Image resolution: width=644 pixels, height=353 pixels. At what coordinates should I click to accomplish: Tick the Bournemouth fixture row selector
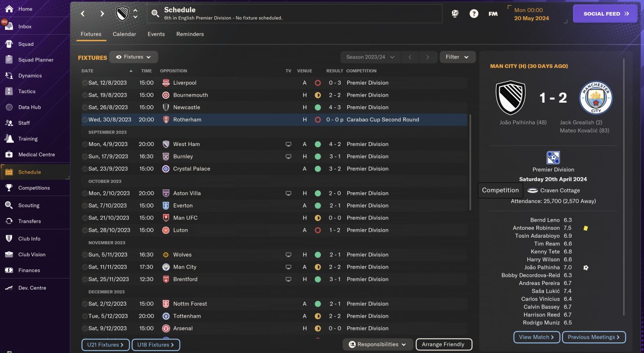click(85, 95)
